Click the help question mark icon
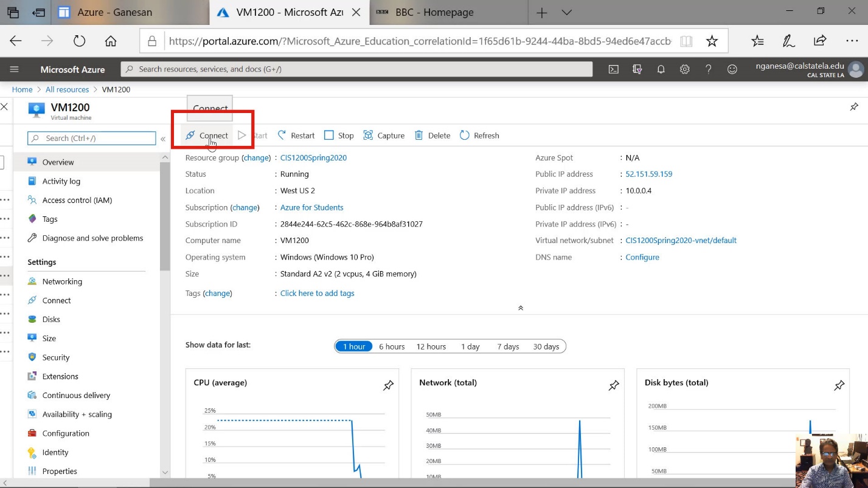Screen dimensions: 868x488 pyautogui.click(x=709, y=69)
